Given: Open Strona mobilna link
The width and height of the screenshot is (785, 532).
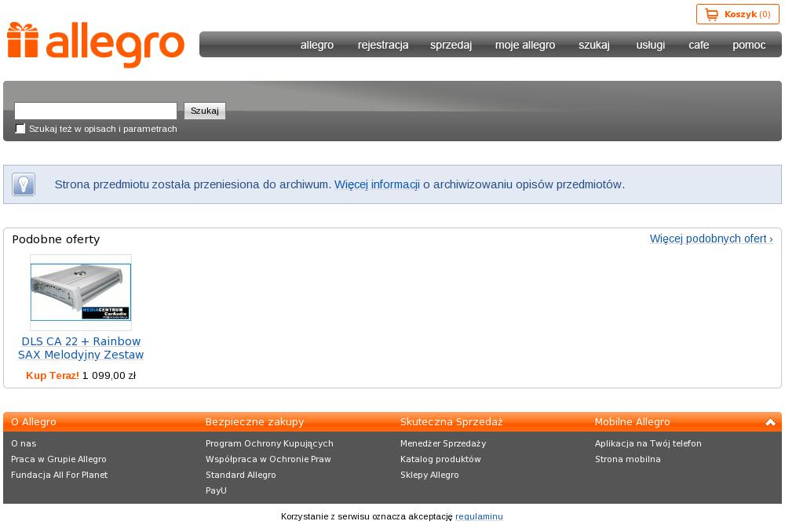Looking at the screenshot, I should (x=628, y=459).
